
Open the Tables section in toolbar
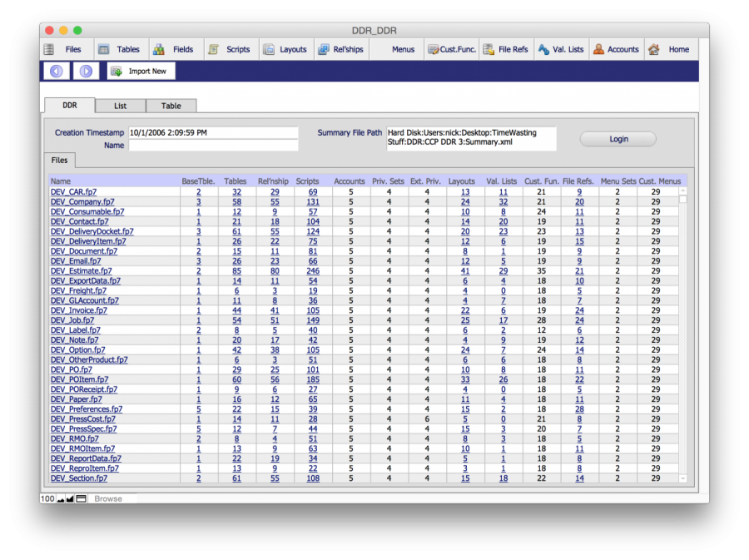pyautogui.click(x=119, y=49)
